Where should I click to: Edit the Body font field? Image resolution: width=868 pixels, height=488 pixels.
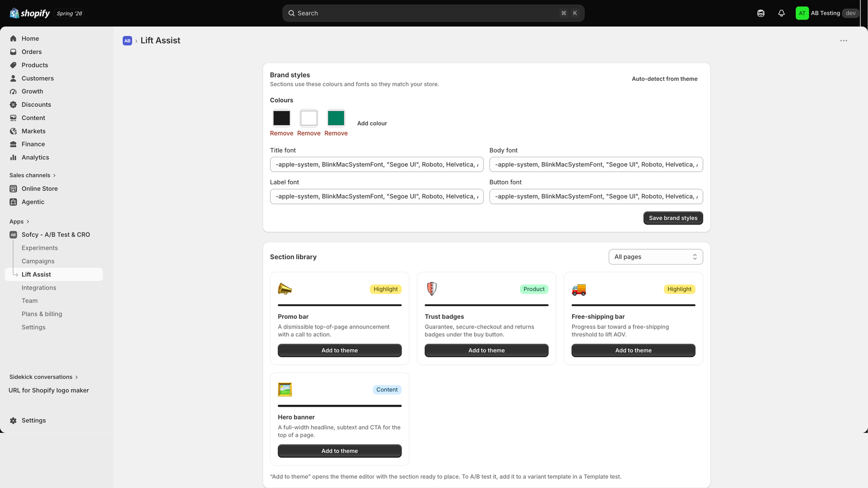[596, 164]
